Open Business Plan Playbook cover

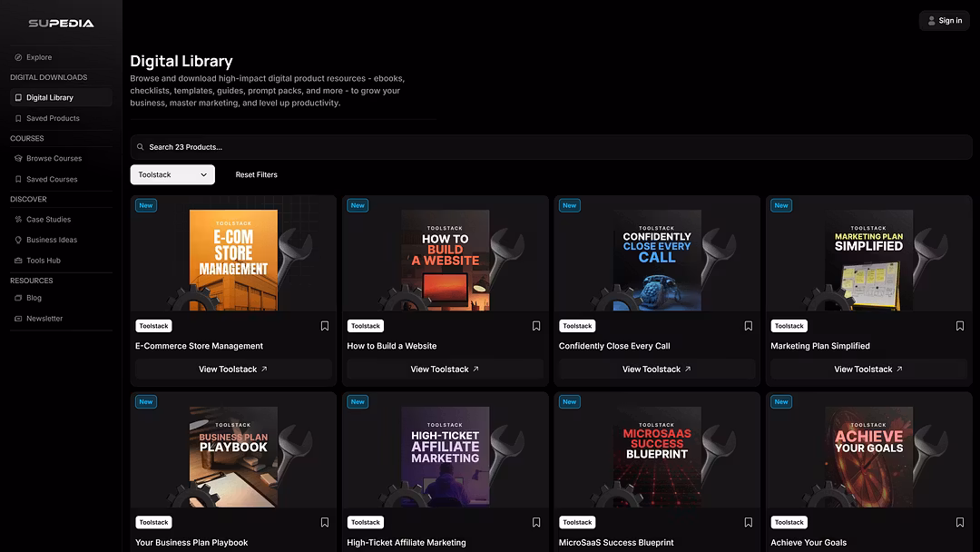click(233, 457)
